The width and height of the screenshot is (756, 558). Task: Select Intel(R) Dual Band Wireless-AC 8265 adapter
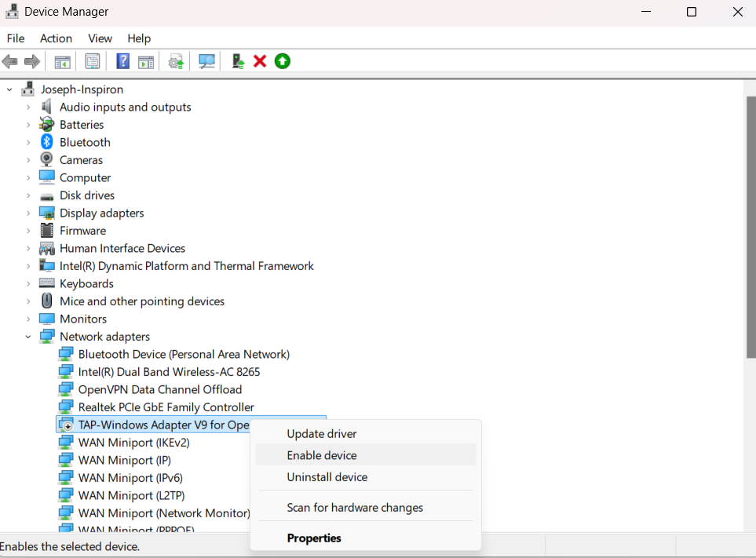coord(169,372)
